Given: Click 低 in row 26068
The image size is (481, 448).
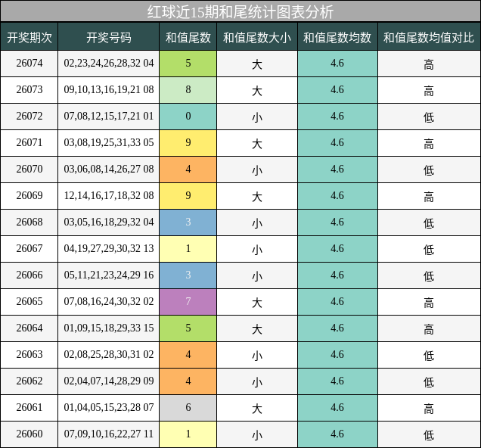Looking at the screenshot, I should pos(429,223).
